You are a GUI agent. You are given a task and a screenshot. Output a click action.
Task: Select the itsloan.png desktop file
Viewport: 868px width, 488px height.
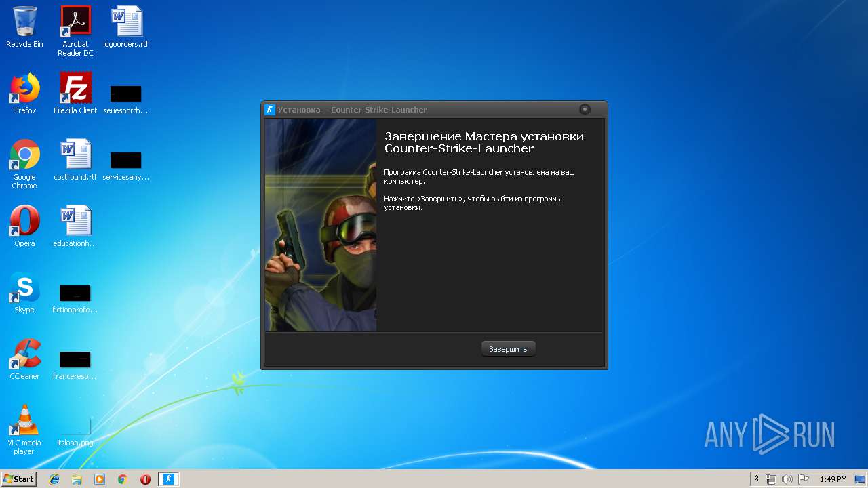(x=75, y=431)
